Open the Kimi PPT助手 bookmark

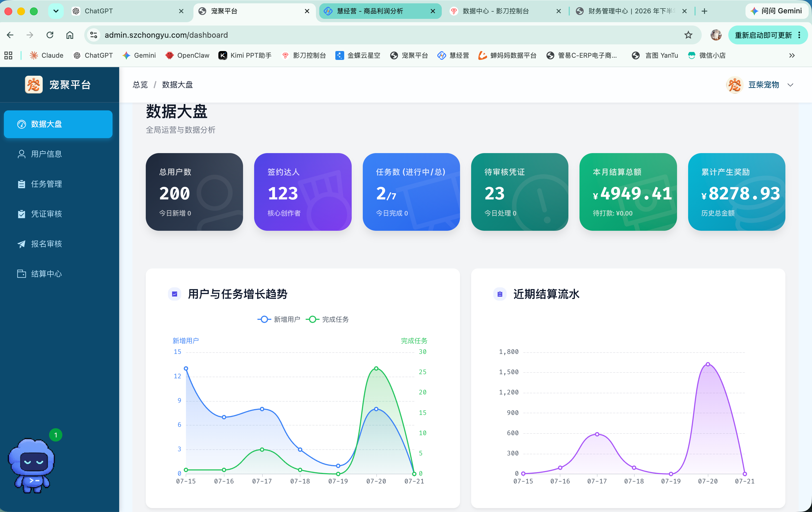click(x=245, y=55)
